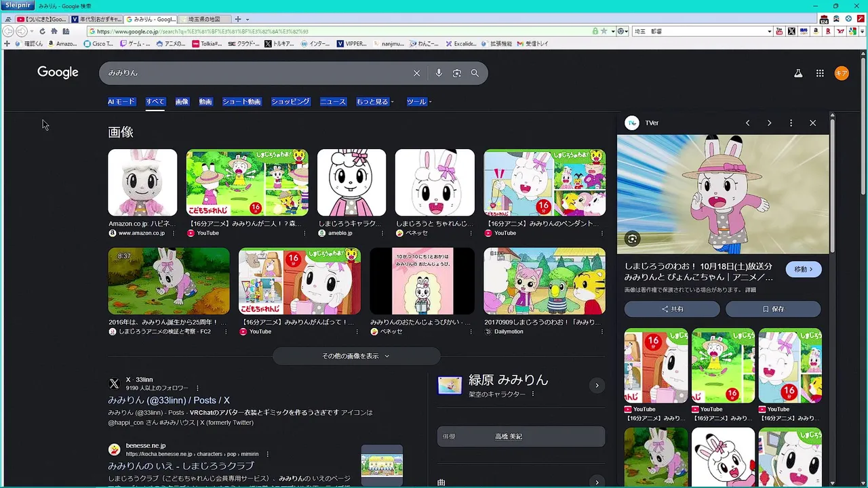The width and height of the screenshot is (868, 488).
Task: Click Amazon search engine icon in toolbar
Action: pyautogui.click(x=816, y=31)
